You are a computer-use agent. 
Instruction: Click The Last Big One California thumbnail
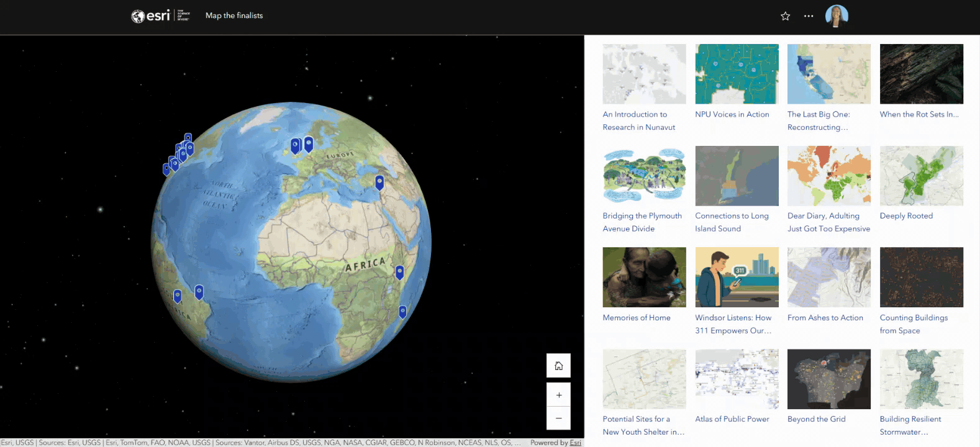[x=829, y=74]
